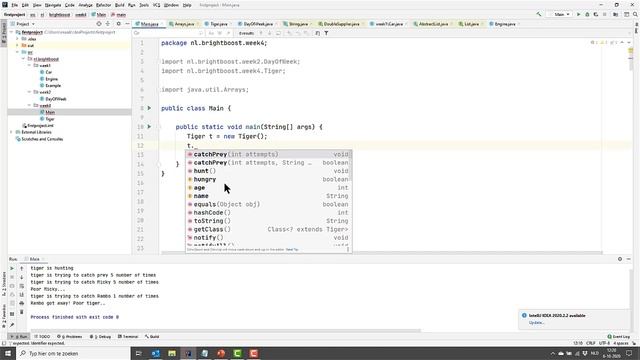Click filter funnel icon in search bar
Viewport: 640px width, 360px height.
point(326,33)
